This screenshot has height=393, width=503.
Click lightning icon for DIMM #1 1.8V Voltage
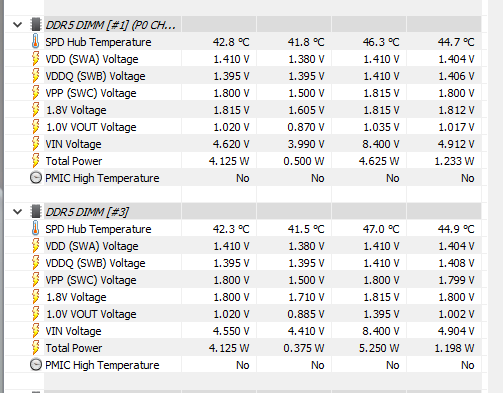(x=35, y=110)
